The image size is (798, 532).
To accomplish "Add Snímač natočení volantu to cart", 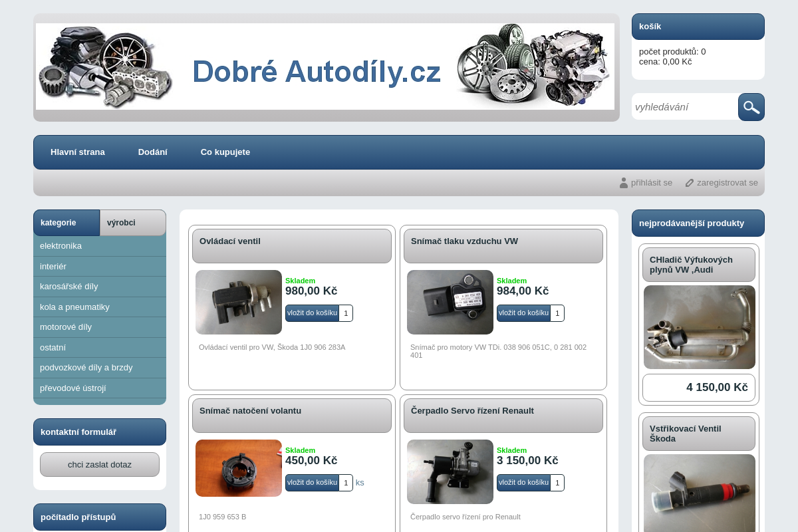I will click(312, 483).
